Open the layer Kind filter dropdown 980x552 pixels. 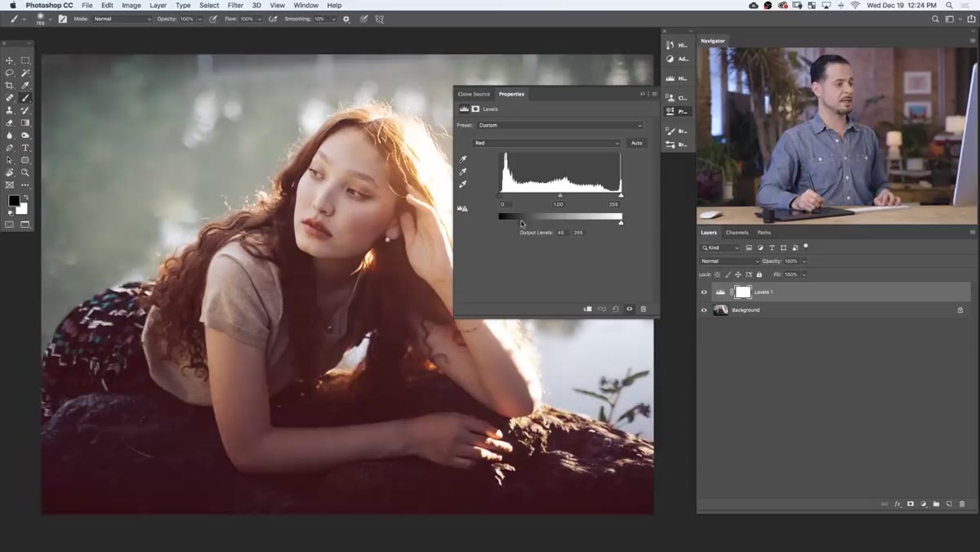pos(720,247)
